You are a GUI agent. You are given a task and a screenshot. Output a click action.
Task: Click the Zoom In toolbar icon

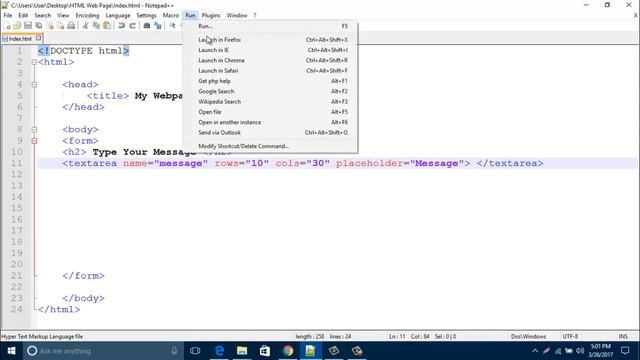pos(172,26)
